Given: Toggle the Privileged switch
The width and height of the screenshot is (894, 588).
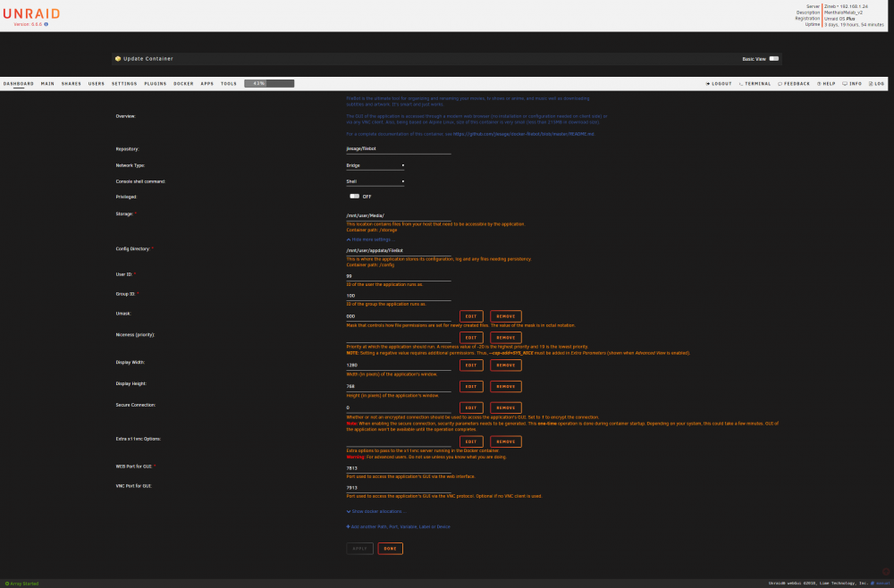Looking at the screenshot, I should pyautogui.click(x=355, y=196).
